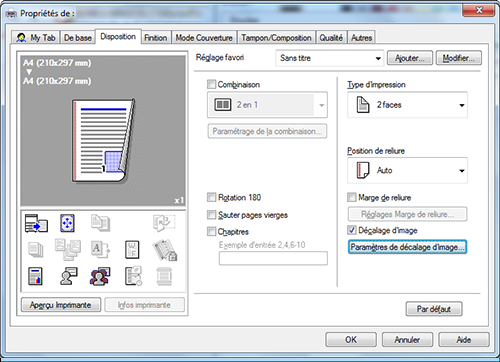Click the 2 en 1 layout icon
This screenshot has width=500, height=362.
pos(222,105)
